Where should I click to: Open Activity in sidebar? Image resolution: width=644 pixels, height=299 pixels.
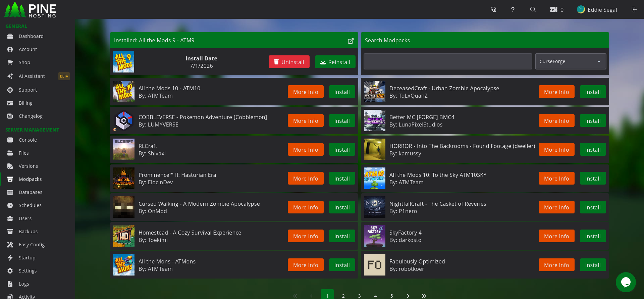(27, 297)
